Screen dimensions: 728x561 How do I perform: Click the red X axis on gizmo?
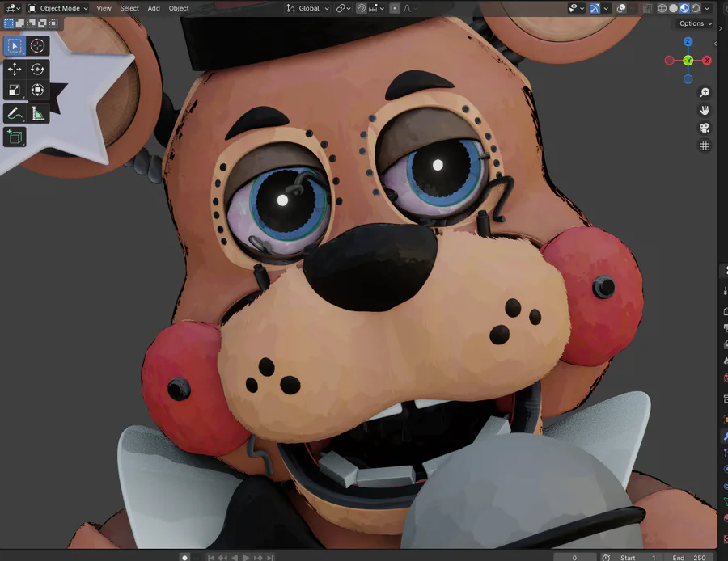pyautogui.click(x=707, y=61)
